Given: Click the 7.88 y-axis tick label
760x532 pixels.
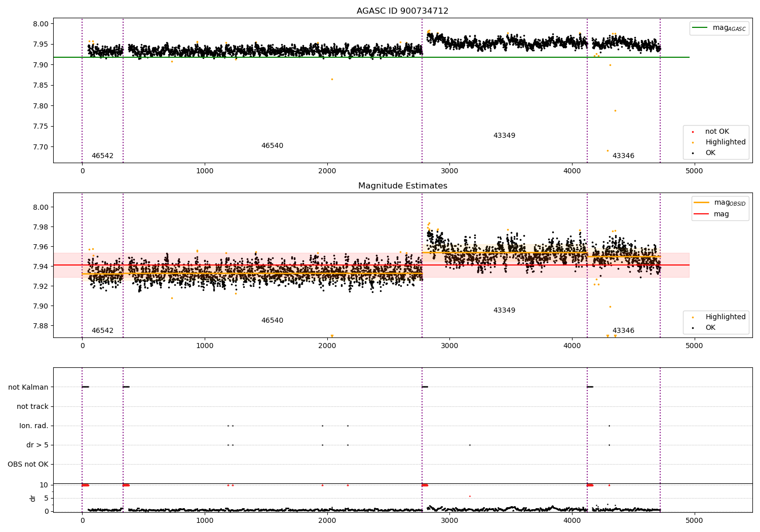Looking at the screenshot, I should point(41,326).
